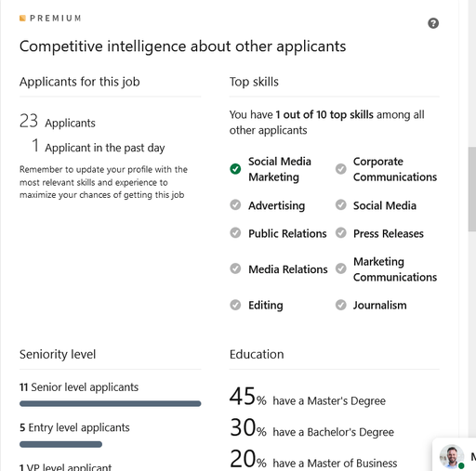Screen dimensions: 476x471
Task: Select the Editing skill text
Action: pyautogui.click(x=266, y=306)
